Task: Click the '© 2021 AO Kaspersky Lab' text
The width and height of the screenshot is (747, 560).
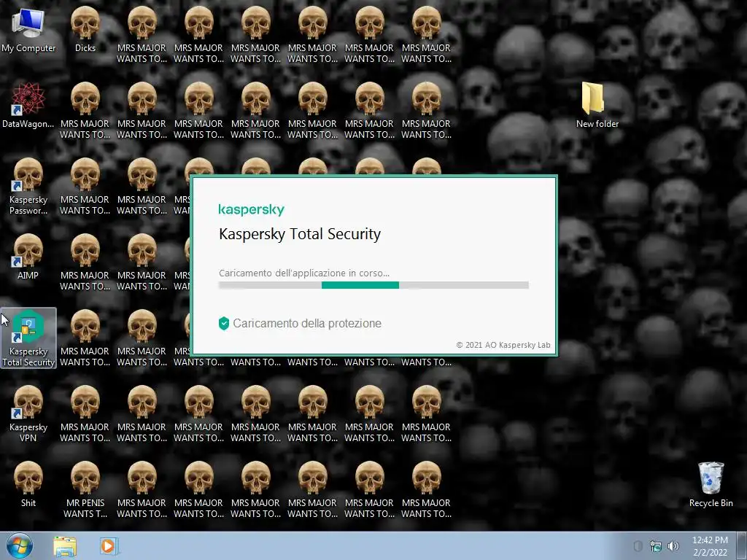Action: pos(503,345)
